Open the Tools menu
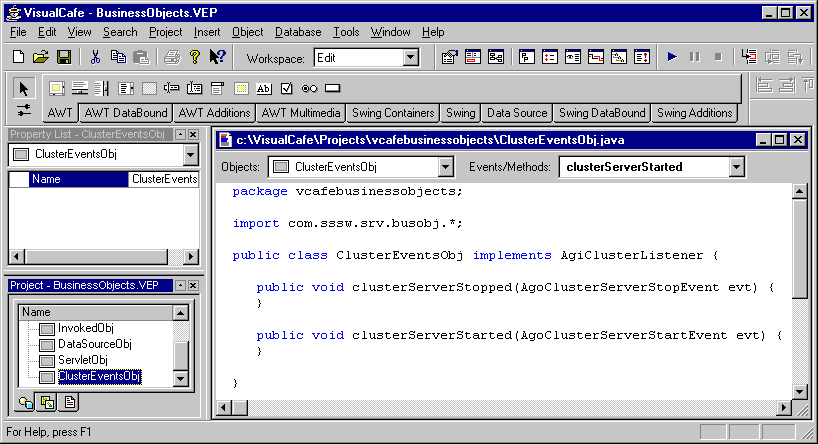The image size is (818, 444). [x=346, y=32]
